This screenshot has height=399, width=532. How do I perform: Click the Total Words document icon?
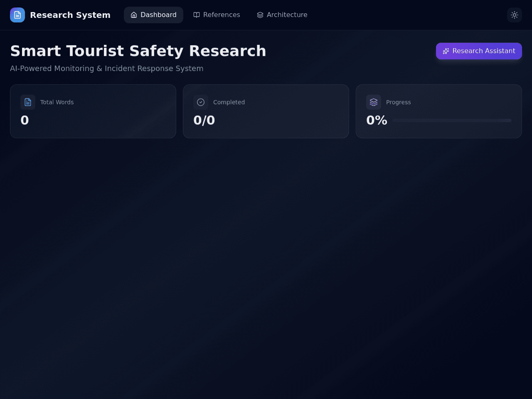28,102
